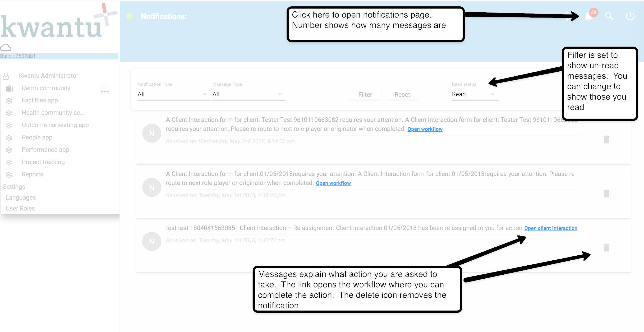Delete the 4:38:46 pm notification
The image size is (644, 332).
click(x=606, y=194)
